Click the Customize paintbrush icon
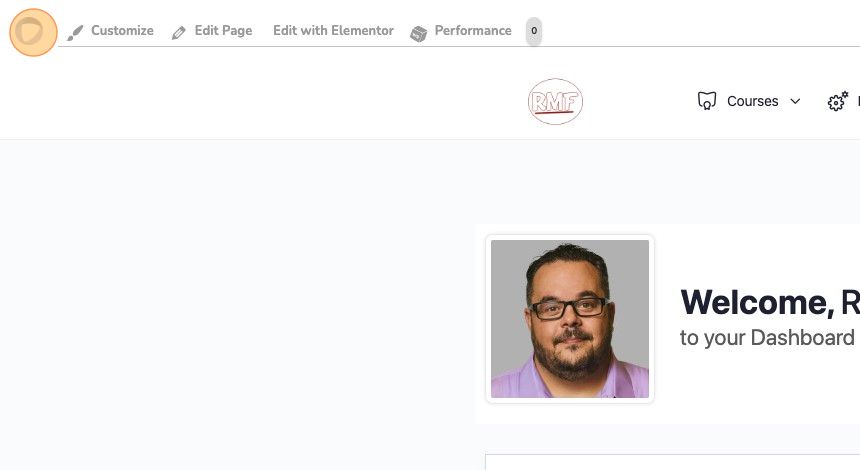Image resolution: width=860 pixels, height=470 pixels. (75, 33)
